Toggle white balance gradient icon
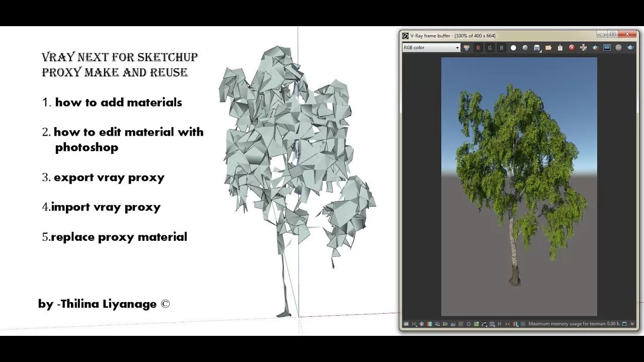This screenshot has height=362, width=644. pyautogui.click(x=429, y=324)
